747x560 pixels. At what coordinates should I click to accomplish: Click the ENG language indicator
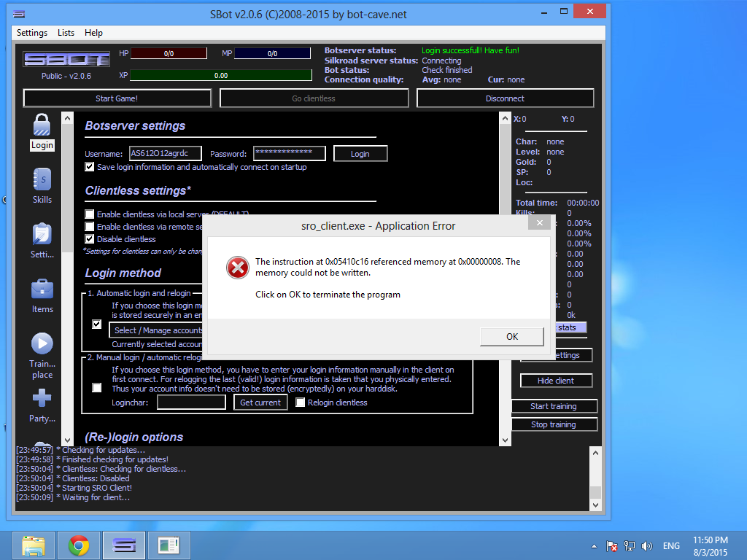(x=671, y=546)
